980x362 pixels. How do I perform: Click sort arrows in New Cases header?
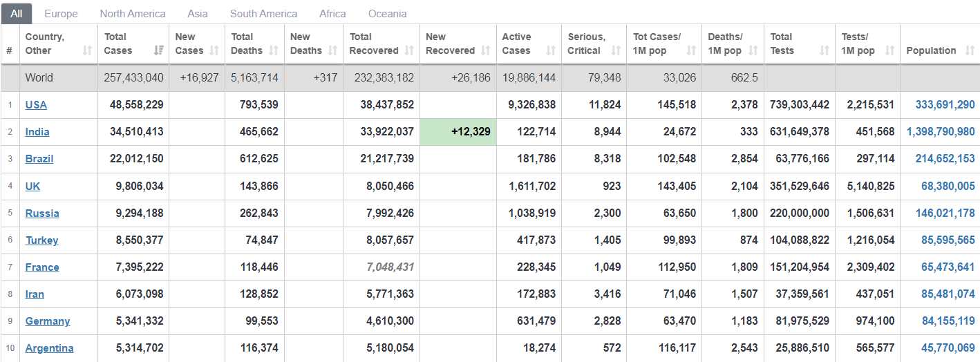pos(214,50)
